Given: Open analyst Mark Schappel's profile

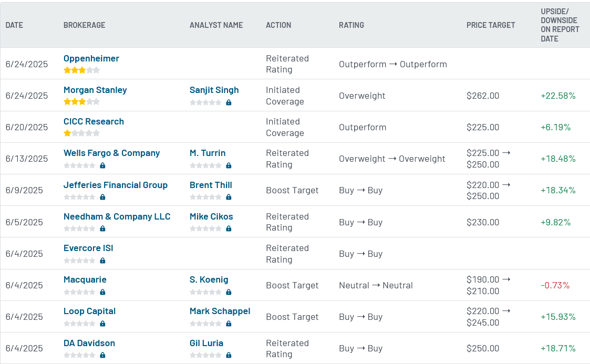Looking at the screenshot, I should point(220,311).
